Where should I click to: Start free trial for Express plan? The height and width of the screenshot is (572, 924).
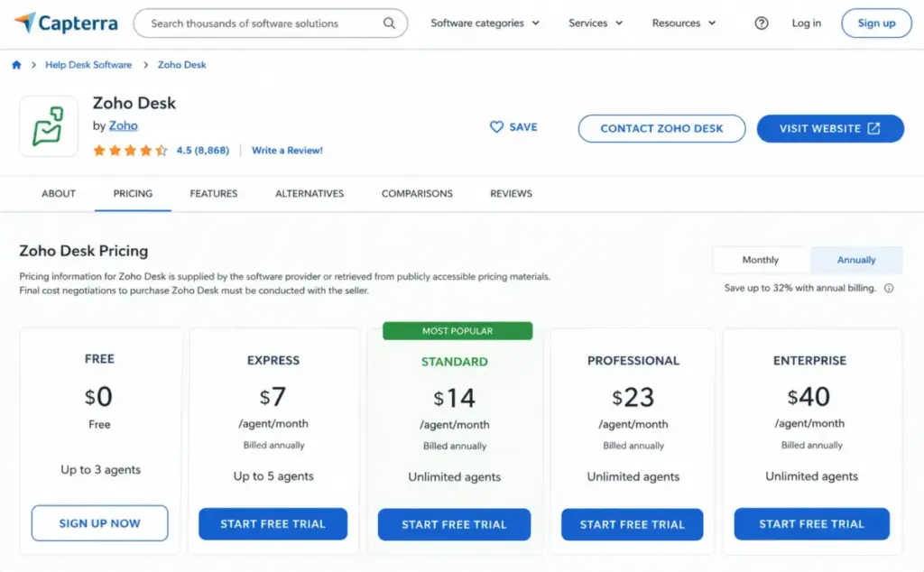click(x=273, y=523)
